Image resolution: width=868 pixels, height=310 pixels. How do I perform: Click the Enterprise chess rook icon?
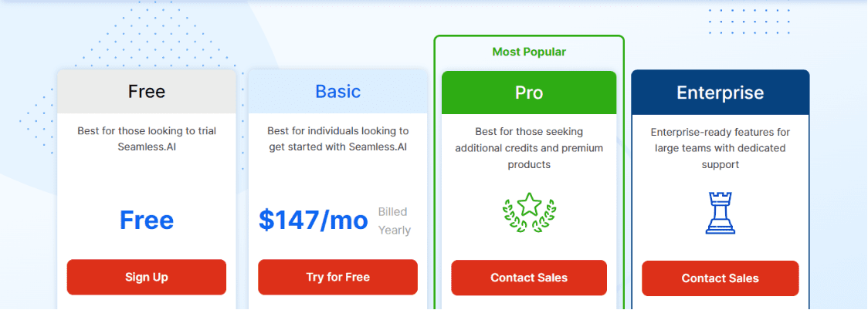coord(721,213)
